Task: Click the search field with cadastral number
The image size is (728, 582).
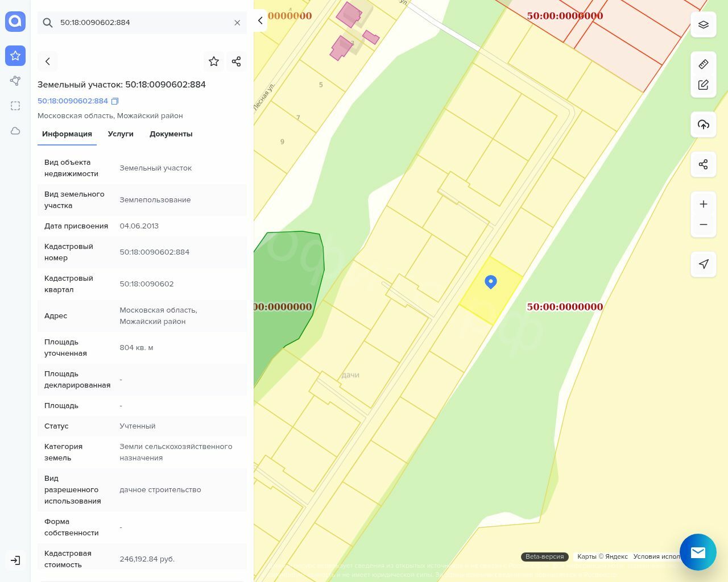Action: click(142, 23)
